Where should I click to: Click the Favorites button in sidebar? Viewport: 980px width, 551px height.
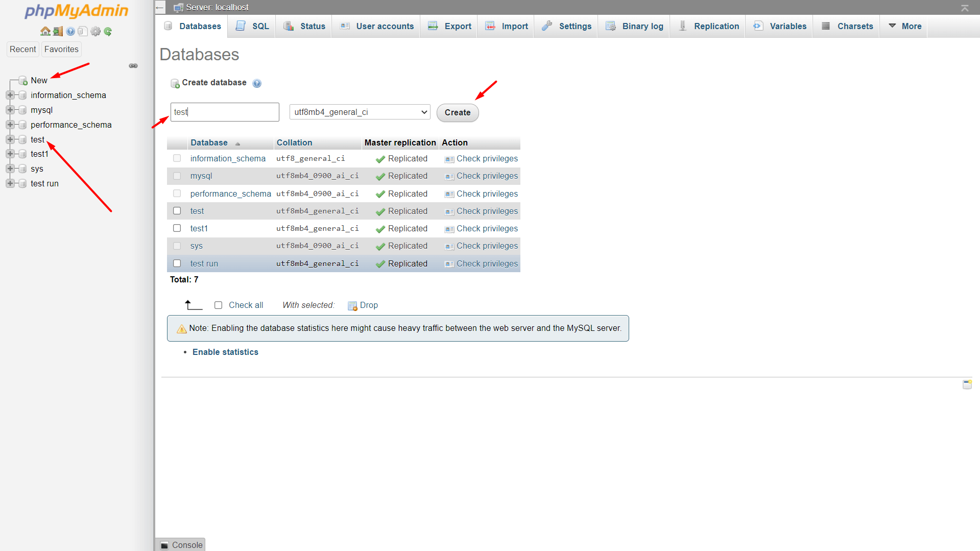(61, 50)
